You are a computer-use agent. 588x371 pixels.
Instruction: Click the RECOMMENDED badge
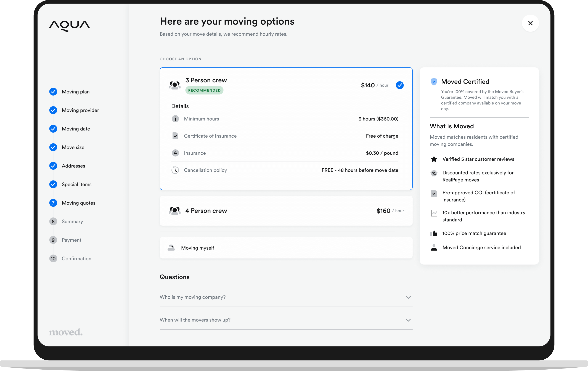pos(204,90)
